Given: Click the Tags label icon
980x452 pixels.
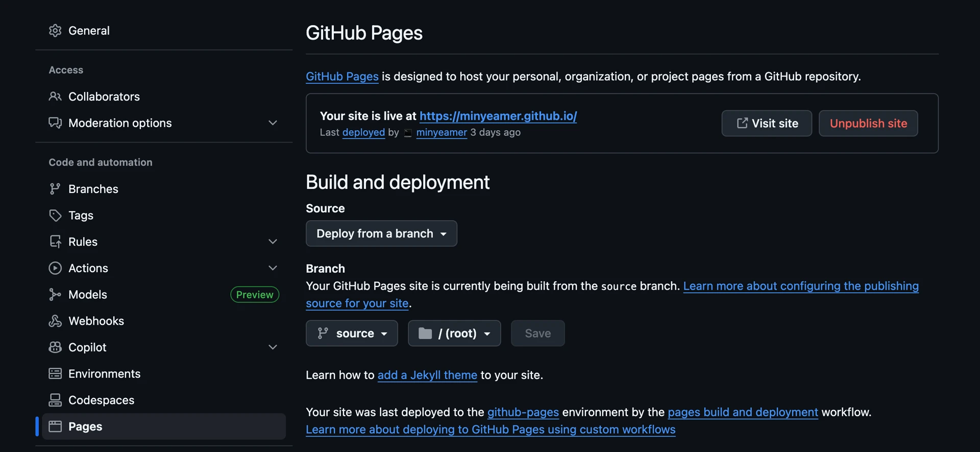Looking at the screenshot, I should [55, 216].
